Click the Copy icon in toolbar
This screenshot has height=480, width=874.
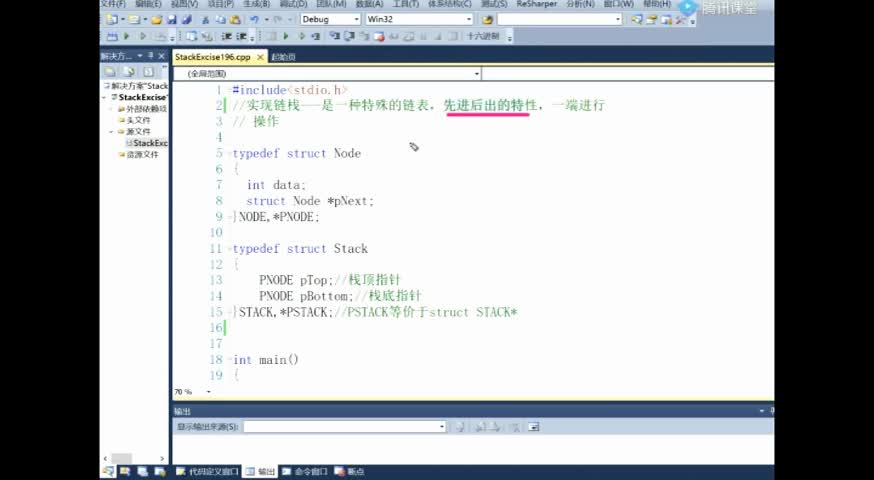[x=221, y=20]
